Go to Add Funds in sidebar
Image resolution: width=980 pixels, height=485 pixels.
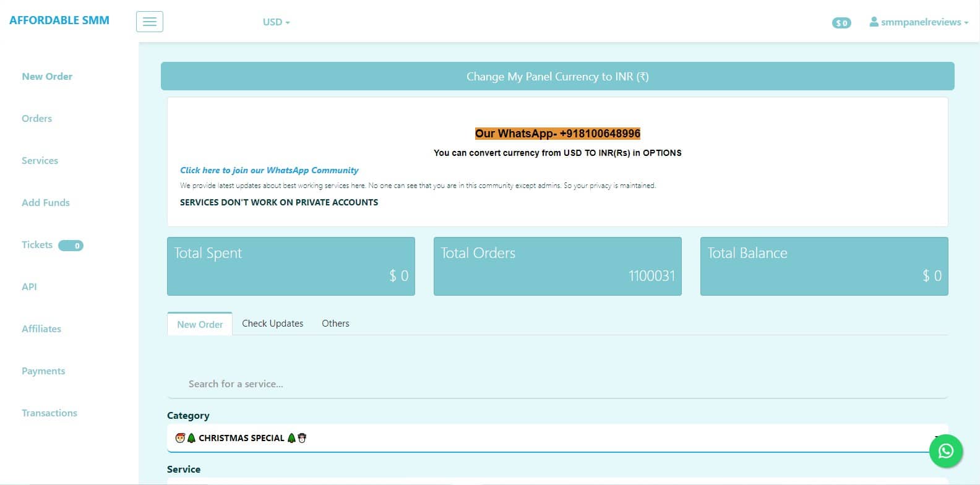(x=46, y=202)
